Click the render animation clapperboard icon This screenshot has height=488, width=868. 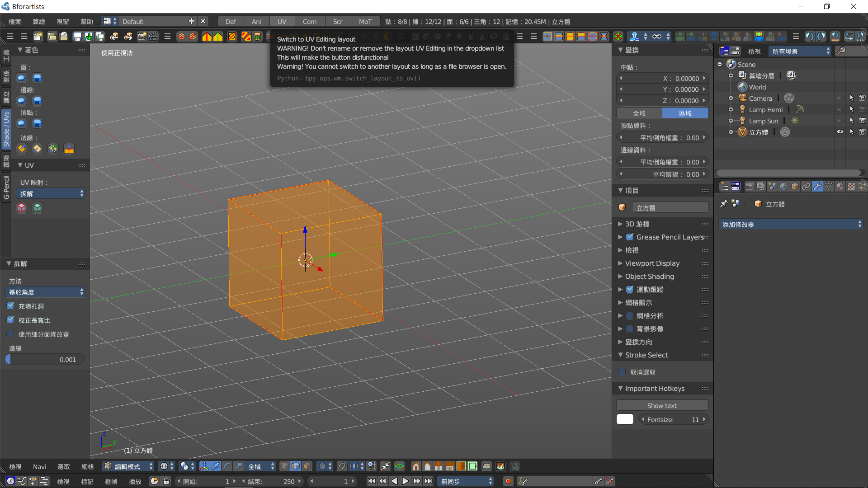pyautogui.click(x=153, y=37)
